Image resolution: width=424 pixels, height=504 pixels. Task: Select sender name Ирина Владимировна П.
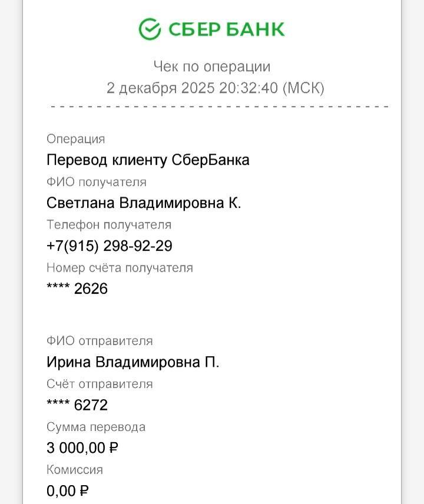coord(132,362)
